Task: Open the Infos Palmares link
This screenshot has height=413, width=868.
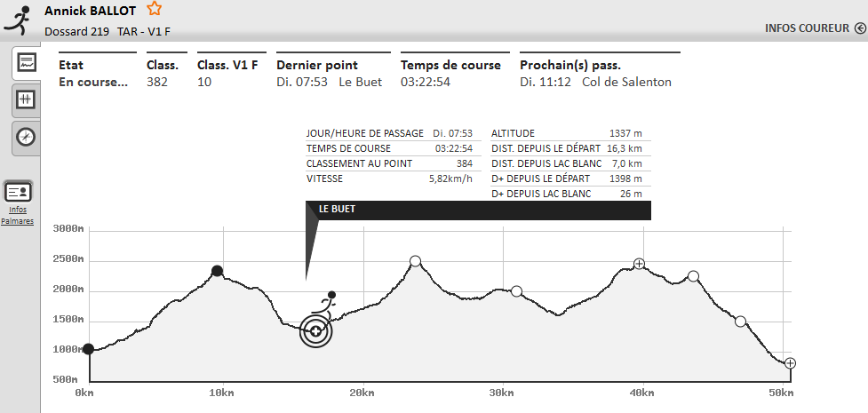Action: pyautogui.click(x=18, y=215)
